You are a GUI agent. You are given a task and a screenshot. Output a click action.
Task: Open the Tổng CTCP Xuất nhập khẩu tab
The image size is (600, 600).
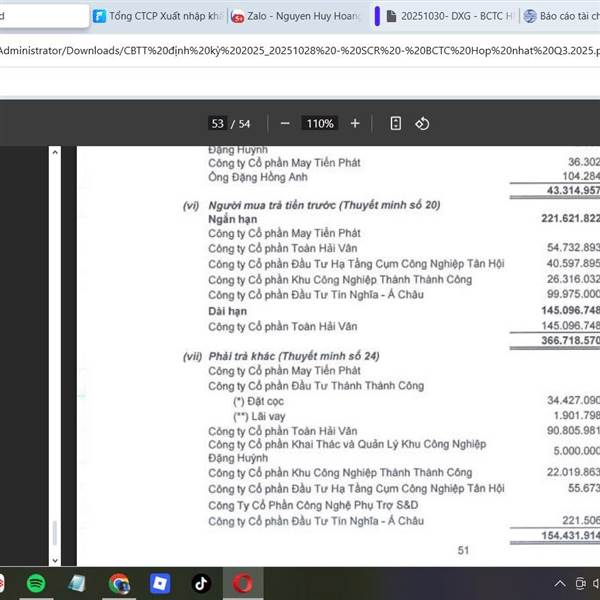[x=158, y=16]
